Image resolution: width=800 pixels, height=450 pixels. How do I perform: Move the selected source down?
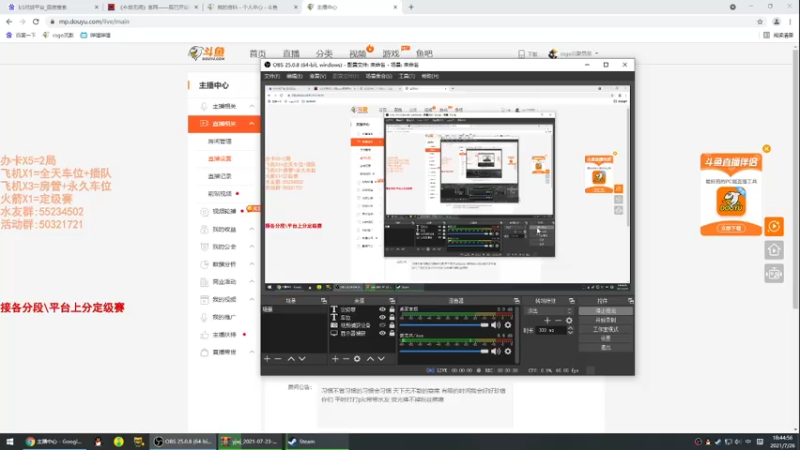tap(381, 359)
